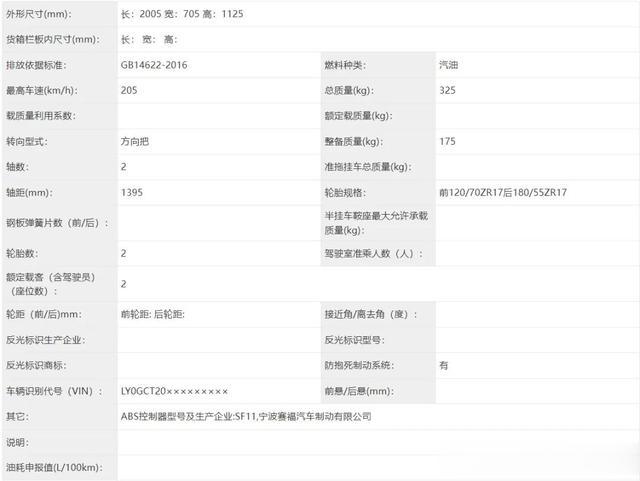Screen dimensions: 640x481
Task: Select the wheelbase value '1395'
Action: pos(132,193)
